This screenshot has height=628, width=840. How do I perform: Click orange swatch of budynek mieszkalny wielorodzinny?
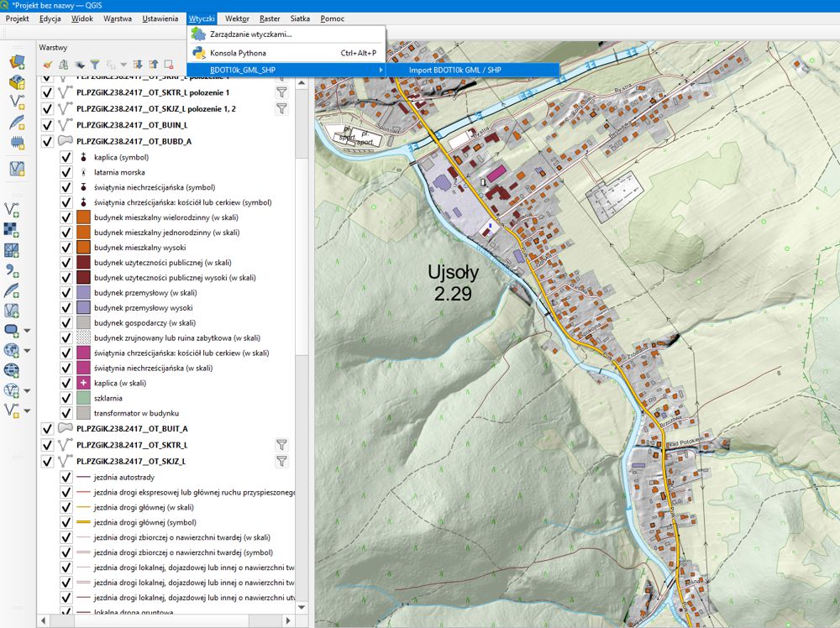pos(83,217)
